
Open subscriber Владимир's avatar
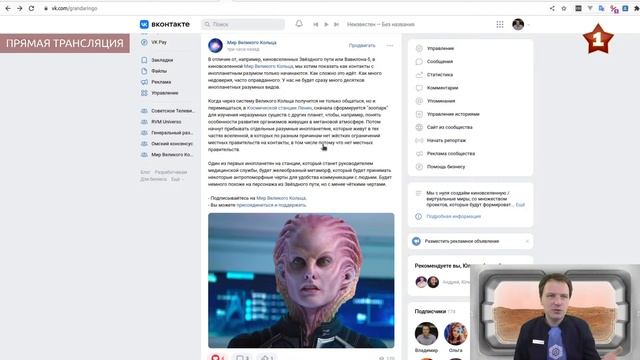coord(426,333)
